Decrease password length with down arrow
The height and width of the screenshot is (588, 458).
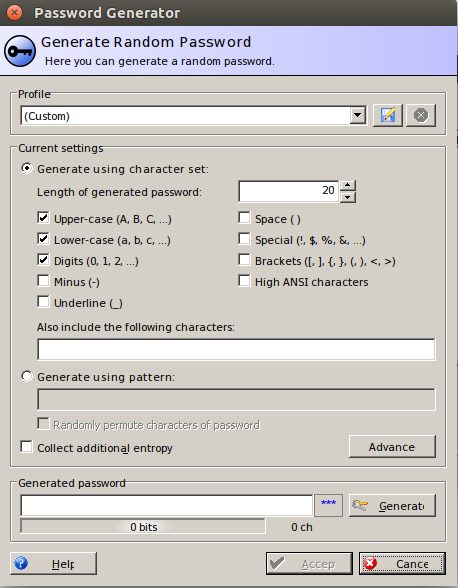tap(348, 197)
